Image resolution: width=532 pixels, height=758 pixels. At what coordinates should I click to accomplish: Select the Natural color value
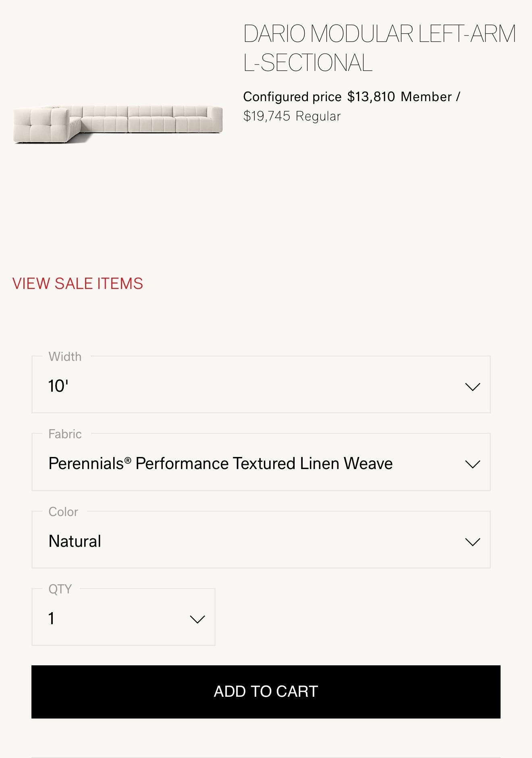tap(75, 541)
